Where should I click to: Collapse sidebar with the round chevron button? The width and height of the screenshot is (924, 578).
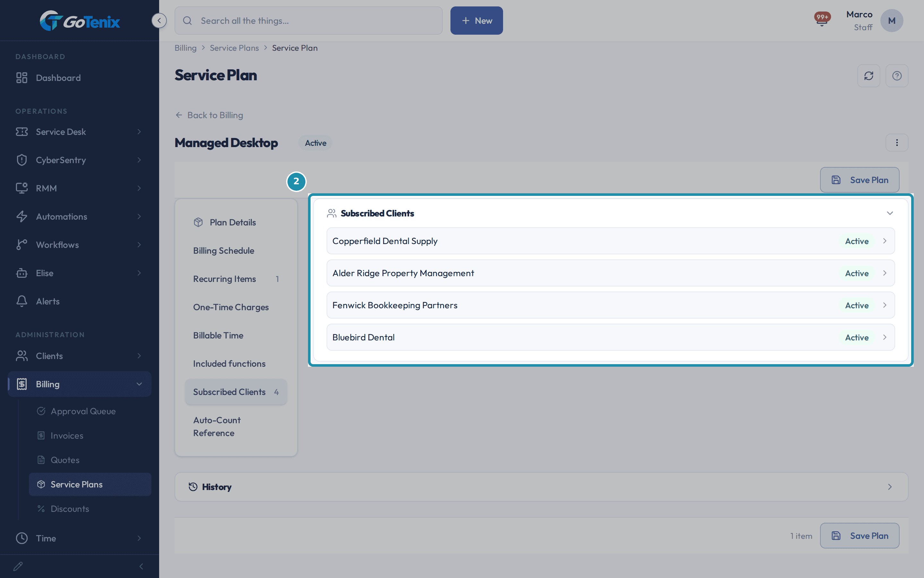pos(159,21)
